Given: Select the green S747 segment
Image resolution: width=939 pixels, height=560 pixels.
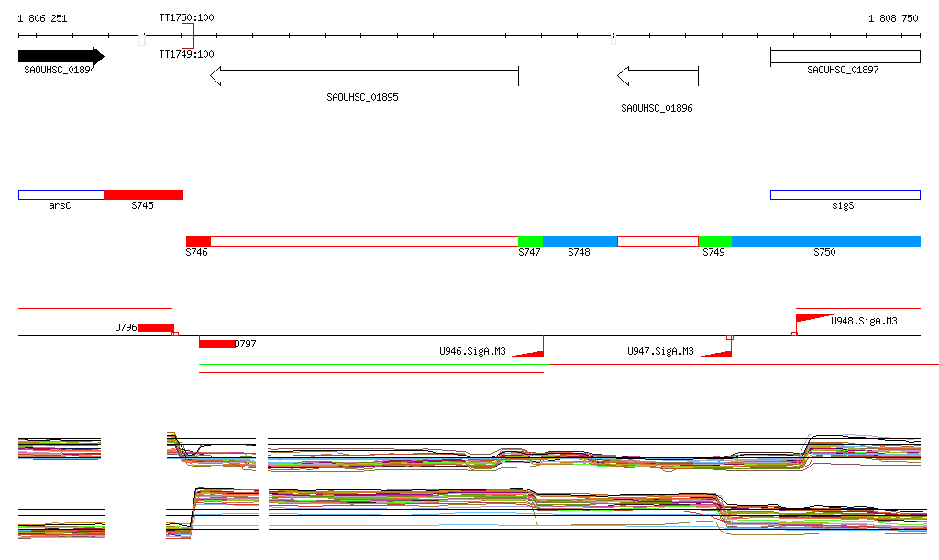Looking at the screenshot, I should click(531, 242).
